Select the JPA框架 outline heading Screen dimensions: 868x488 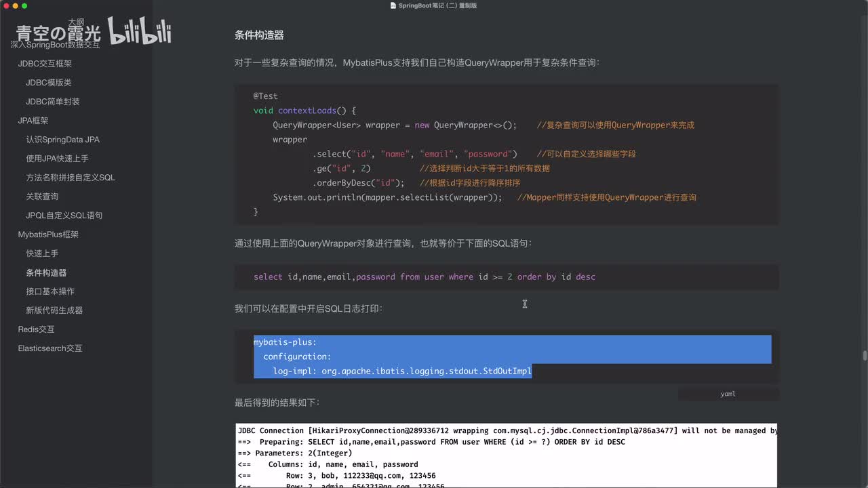click(x=33, y=121)
